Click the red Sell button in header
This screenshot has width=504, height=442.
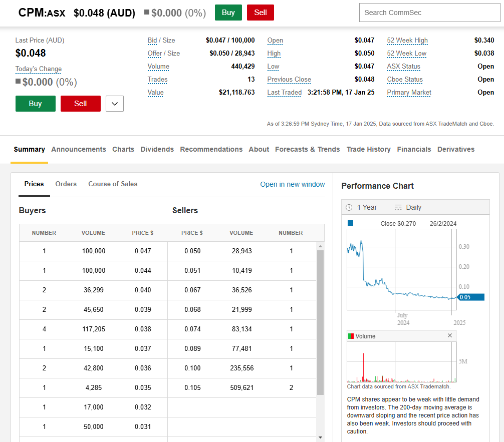pyautogui.click(x=261, y=13)
